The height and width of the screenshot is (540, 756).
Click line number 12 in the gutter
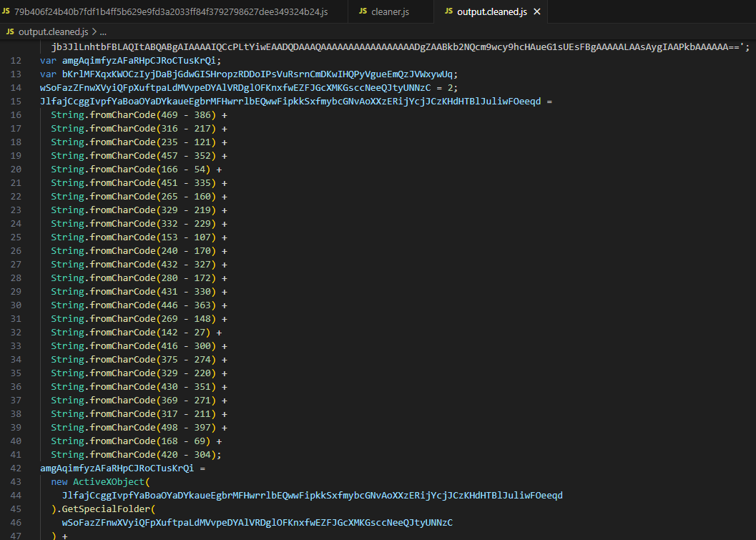click(16, 61)
